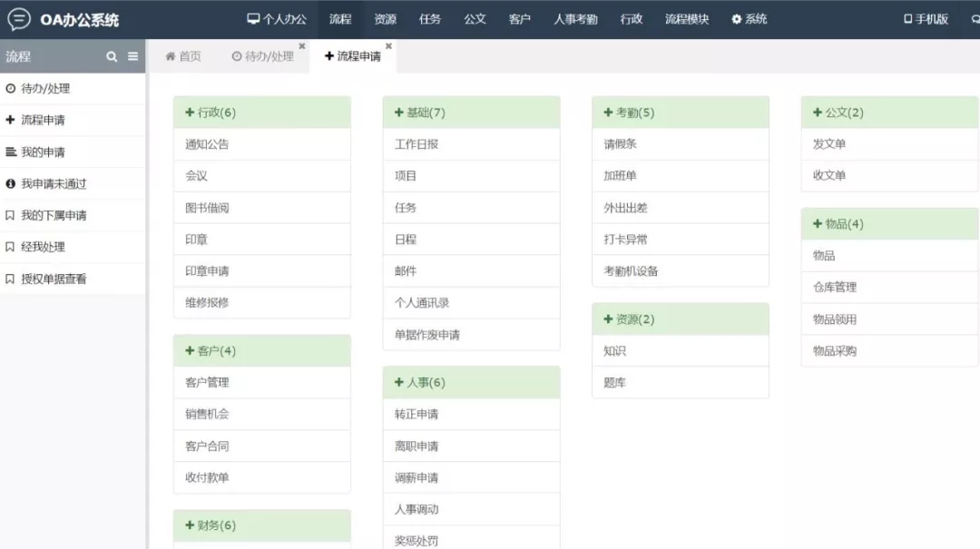
Task: Open 个人办公 in the top navigation
Action: coord(277,19)
